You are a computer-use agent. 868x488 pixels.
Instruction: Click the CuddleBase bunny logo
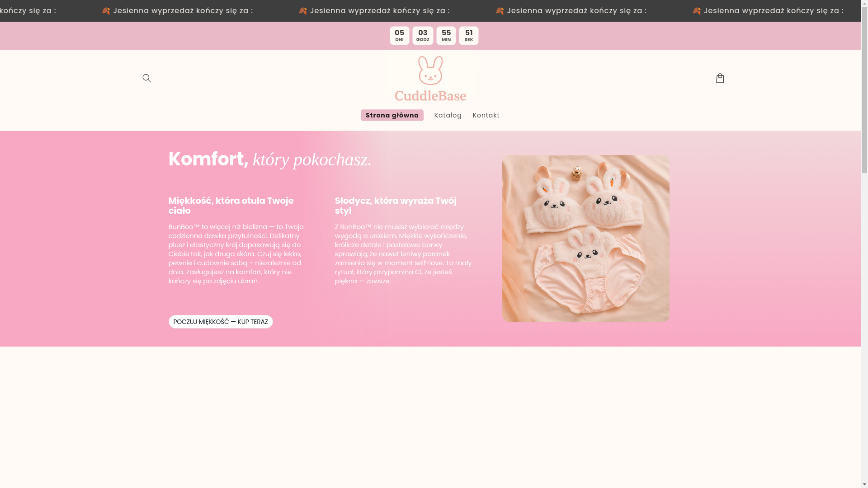[430, 79]
